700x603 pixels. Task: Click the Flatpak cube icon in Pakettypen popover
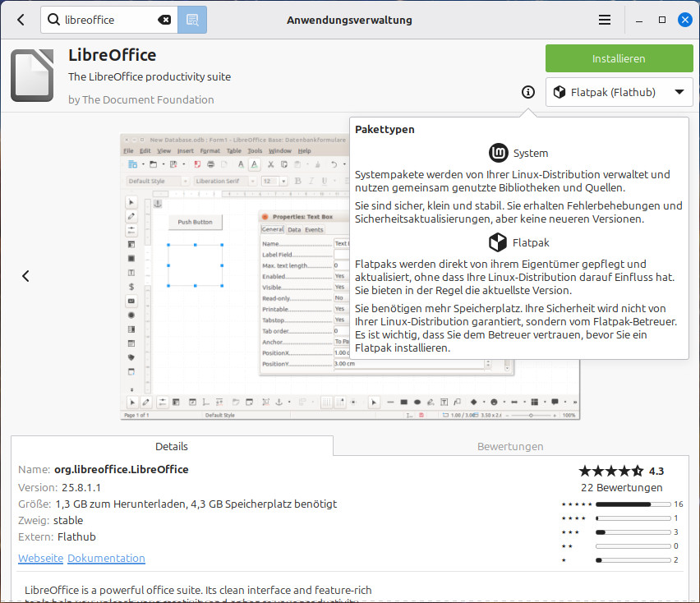tap(497, 242)
